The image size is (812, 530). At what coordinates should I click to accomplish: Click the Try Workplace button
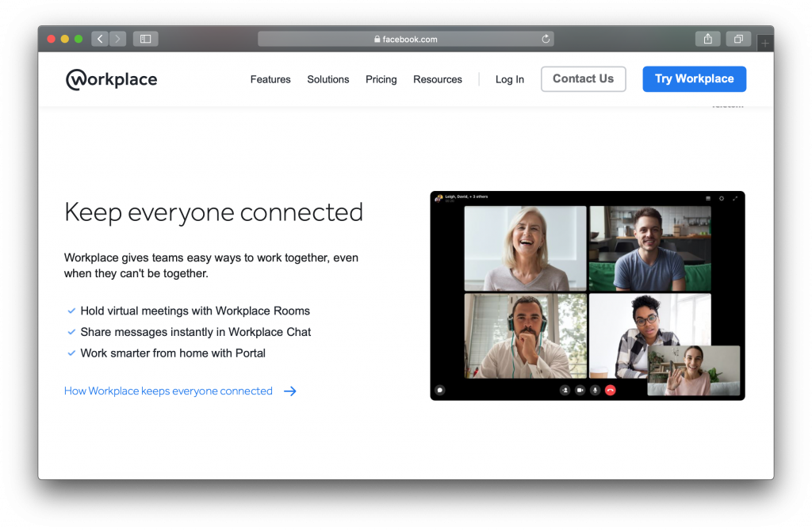(x=694, y=78)
